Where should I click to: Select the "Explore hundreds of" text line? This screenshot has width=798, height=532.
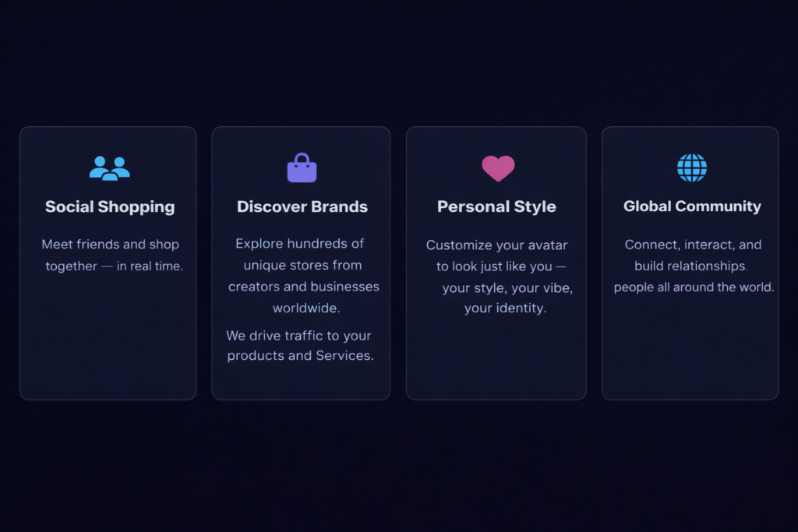coord(300,244)
